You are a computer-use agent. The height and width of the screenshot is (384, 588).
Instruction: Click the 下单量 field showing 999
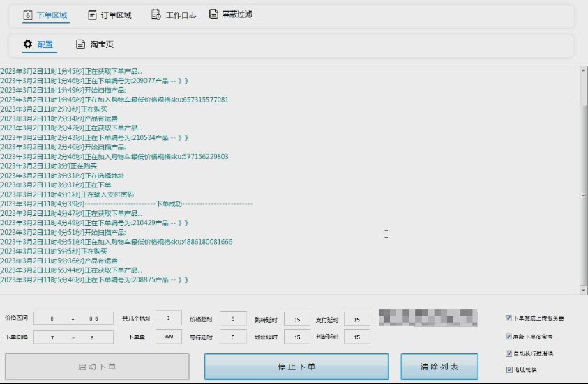click(169, 337)
